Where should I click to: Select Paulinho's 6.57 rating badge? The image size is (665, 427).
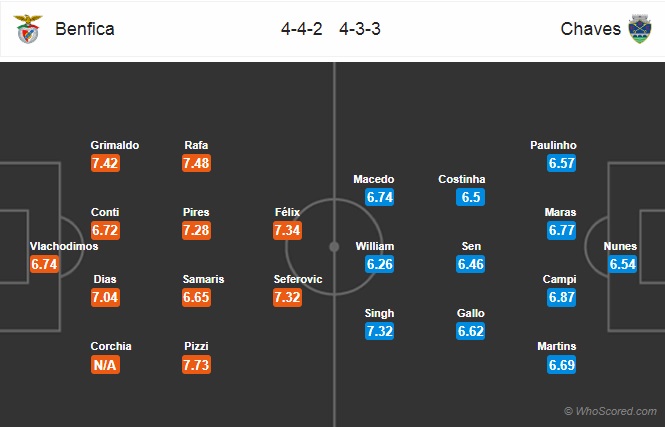click(564, 164)
